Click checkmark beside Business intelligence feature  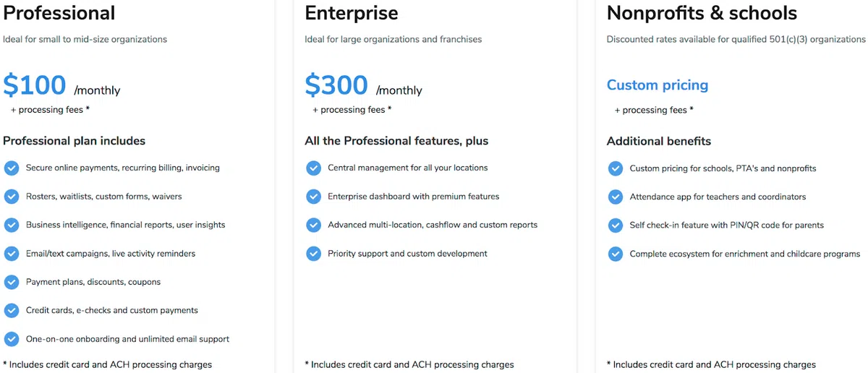pos(12,225)
